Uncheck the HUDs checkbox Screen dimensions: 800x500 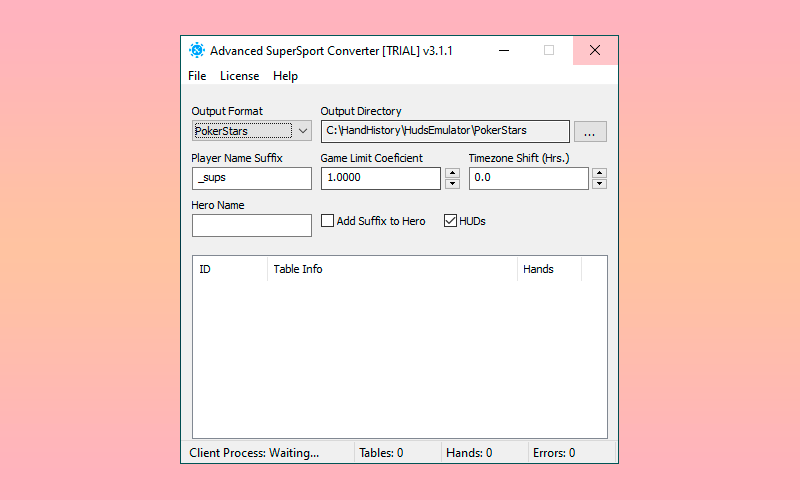coord(450,221)
